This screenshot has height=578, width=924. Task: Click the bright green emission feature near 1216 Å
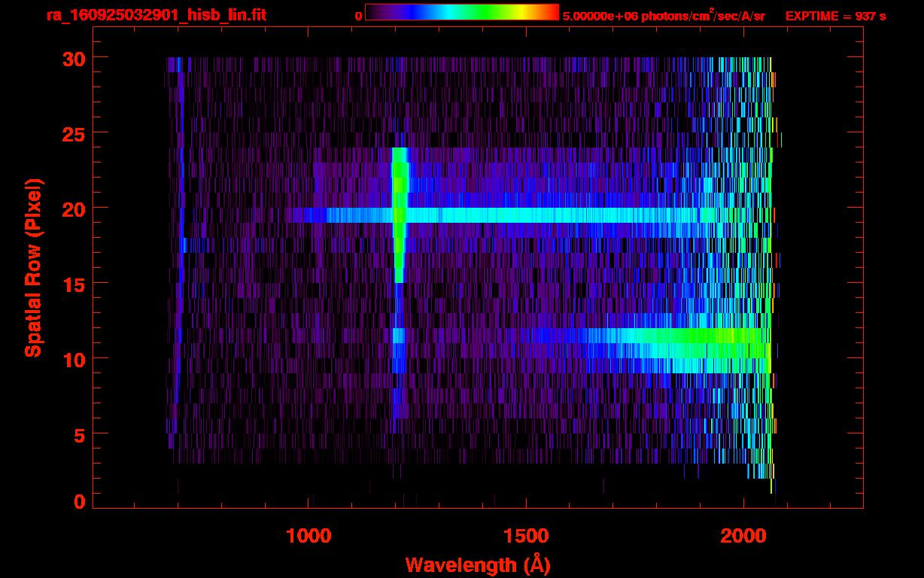pos(400,214)
